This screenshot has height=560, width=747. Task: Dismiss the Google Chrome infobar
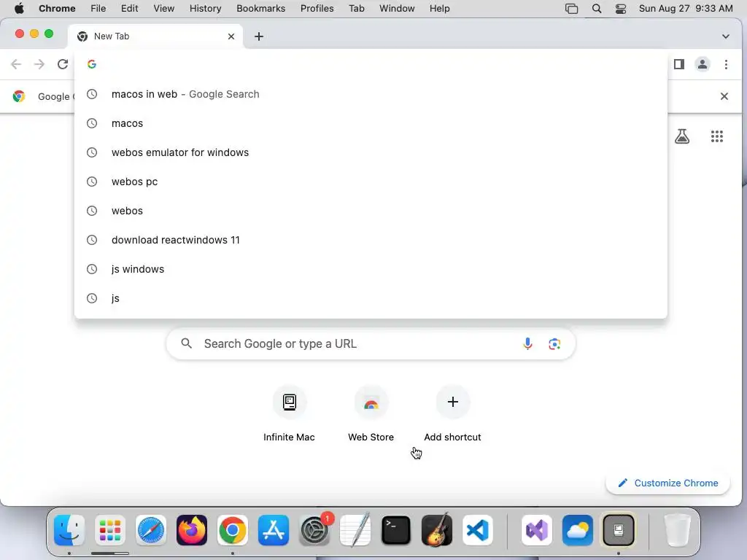pyautogui.click(x=724, y=96)
